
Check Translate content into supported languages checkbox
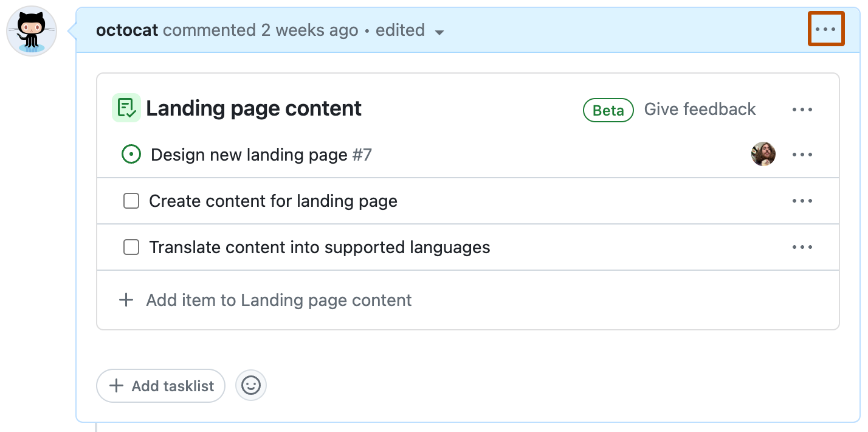131,247
